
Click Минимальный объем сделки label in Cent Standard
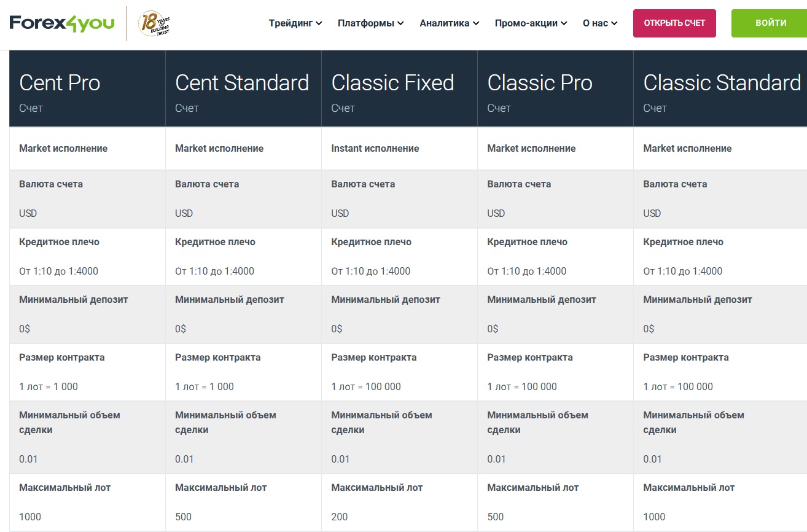225,423
